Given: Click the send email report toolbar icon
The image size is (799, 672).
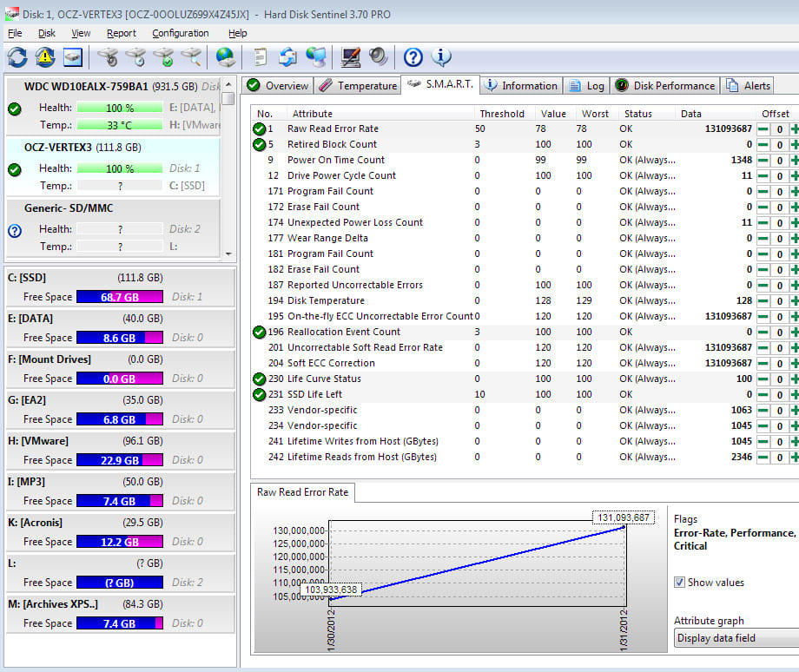Looking at the screenshot, I should pos(288,57).
